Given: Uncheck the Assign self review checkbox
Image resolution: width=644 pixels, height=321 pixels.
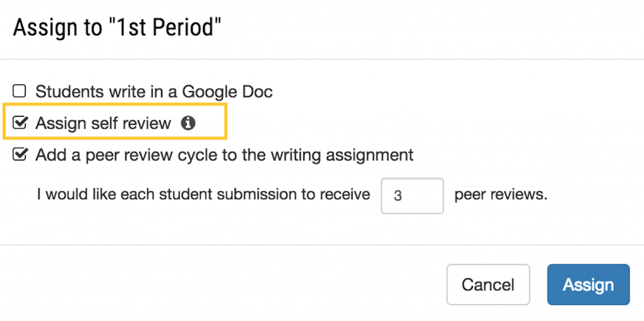Looking at the screenshot, I should 19,122.
